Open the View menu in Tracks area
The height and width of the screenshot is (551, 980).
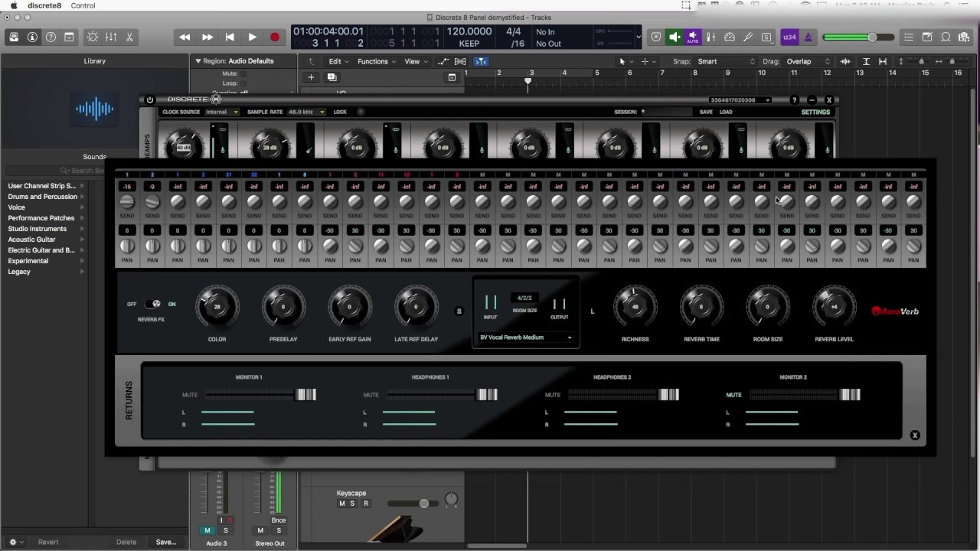pos(415,61)
